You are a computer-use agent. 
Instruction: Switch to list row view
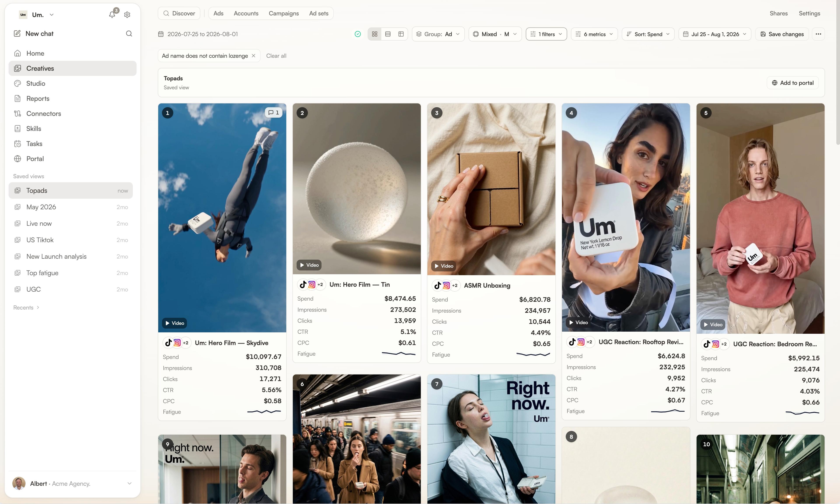coord(388,34)
